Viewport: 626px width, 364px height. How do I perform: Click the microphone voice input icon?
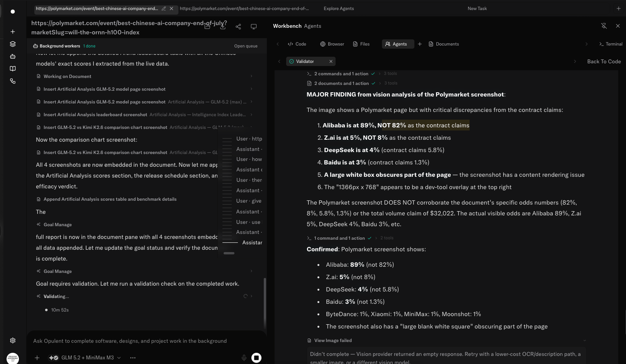tap(244, 358)
